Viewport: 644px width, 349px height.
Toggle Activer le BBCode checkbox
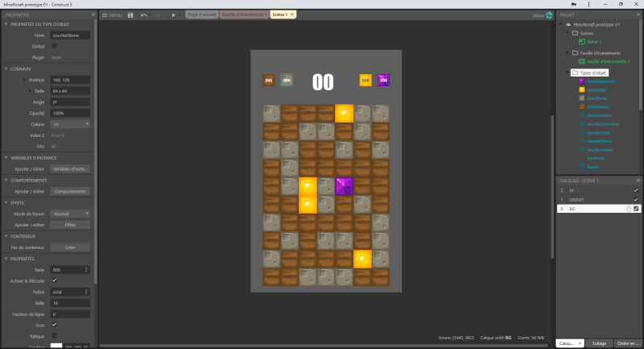click(54, 280)
